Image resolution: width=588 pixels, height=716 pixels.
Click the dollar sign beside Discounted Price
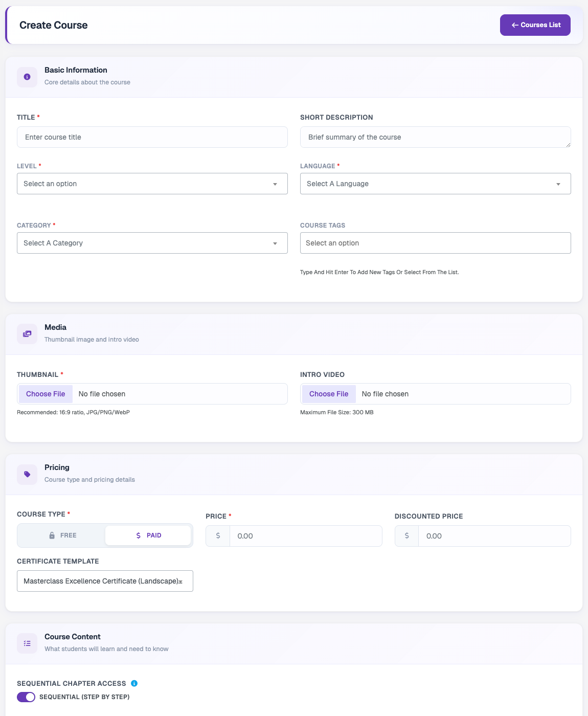click(407, 536)
